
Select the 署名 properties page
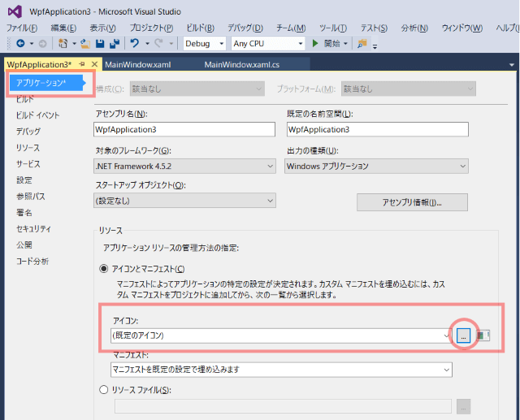pyautogui.click(x=24, y=213)
